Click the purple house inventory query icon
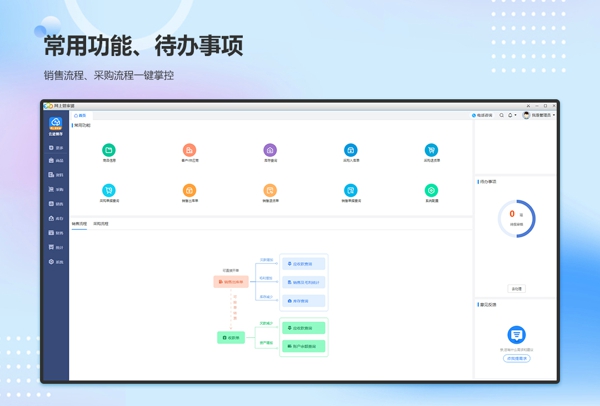Image resolution: width=600 pixels, height=406 pixels. coord(270,150)
